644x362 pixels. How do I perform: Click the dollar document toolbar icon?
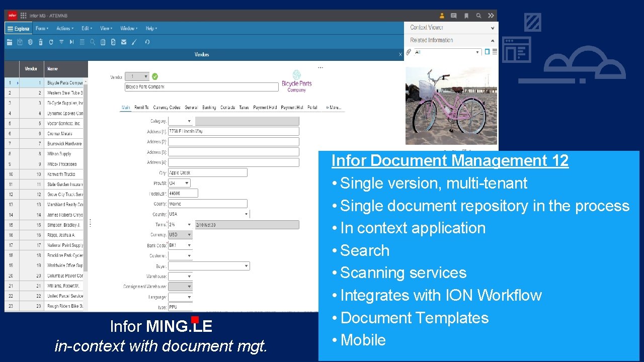pos(113,42)
